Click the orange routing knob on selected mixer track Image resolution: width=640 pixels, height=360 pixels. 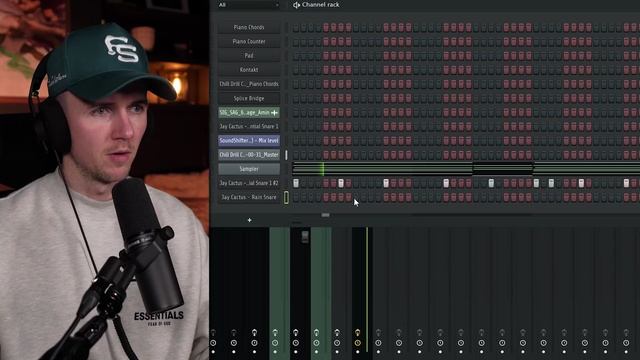358,343
